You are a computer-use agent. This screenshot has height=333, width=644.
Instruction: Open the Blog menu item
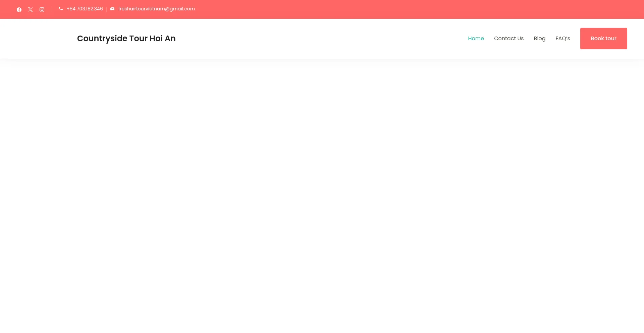(540, 39)
